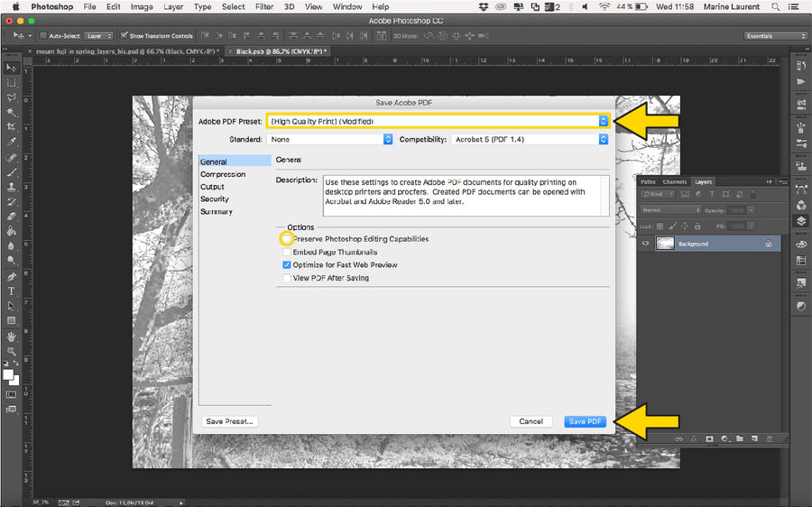This screenshot has height=507, width=812.
Task: Uncheck Optimize for Fast Web Preview
Action: click(286, 264)
